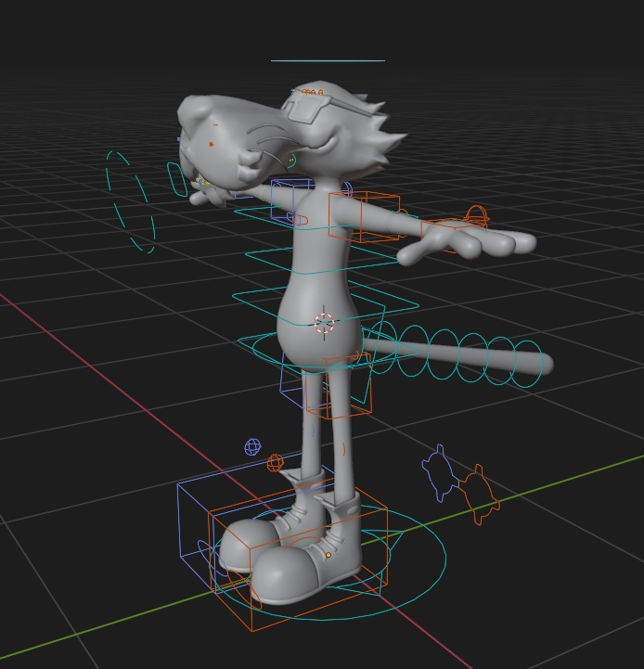Click the blue hand-shaped control widget

point(440,472)
